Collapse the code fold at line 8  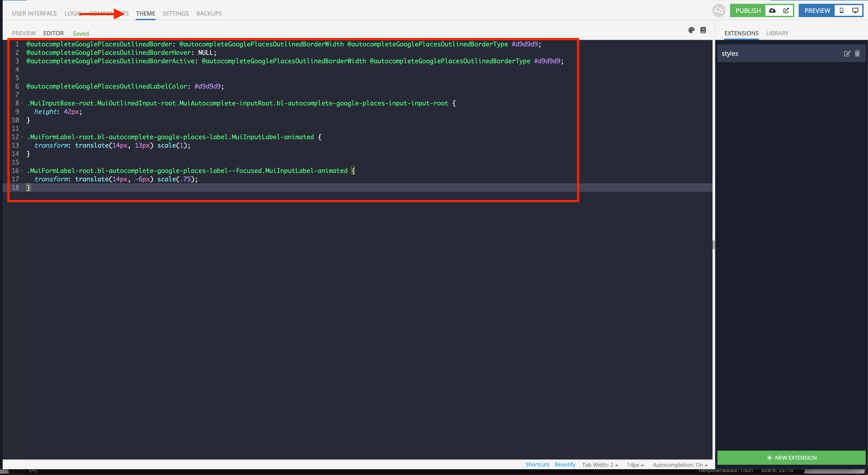point(22,103)
